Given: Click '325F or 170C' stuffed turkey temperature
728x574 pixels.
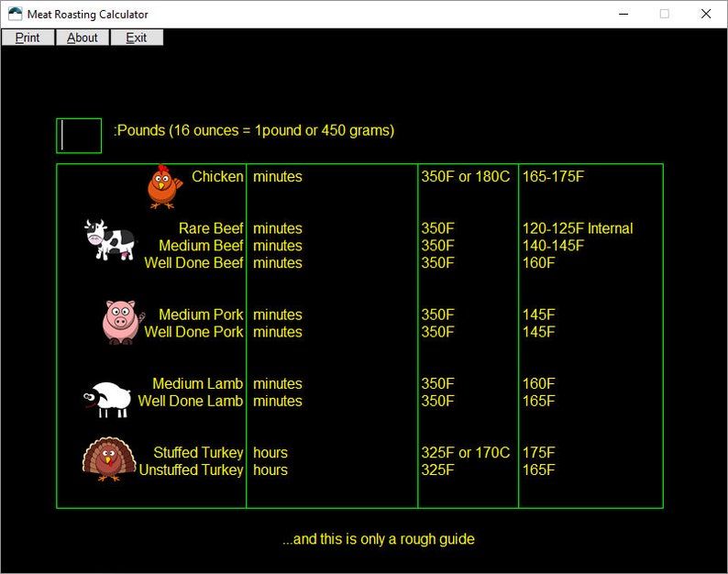Looking at the screenshot, I should point(466,453).
